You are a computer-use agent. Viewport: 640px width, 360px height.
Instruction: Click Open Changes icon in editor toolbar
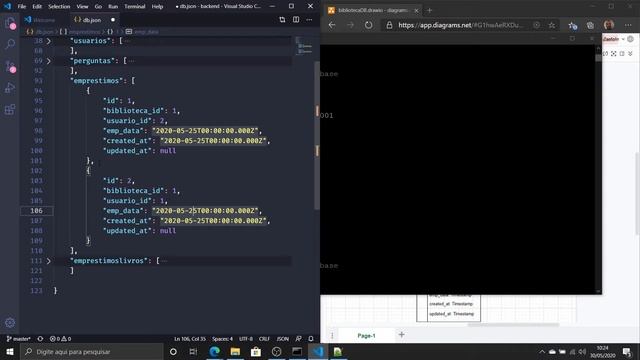282,20
